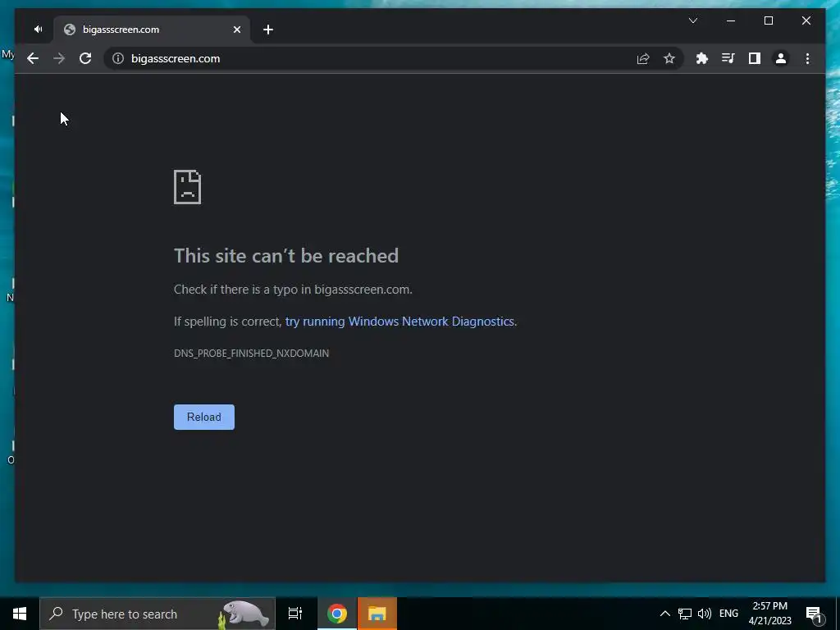Open the notification center icon

coord(815,614)
